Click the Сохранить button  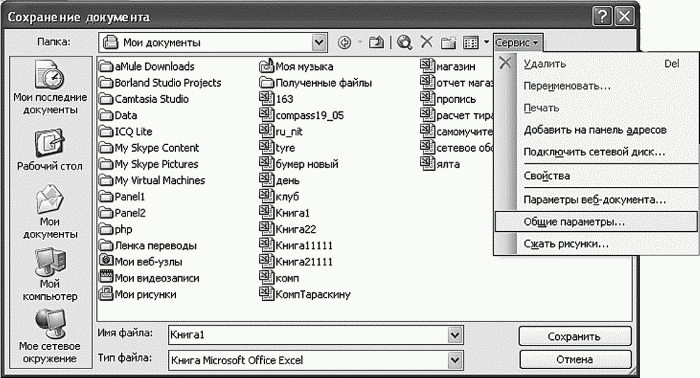(575, 336)
